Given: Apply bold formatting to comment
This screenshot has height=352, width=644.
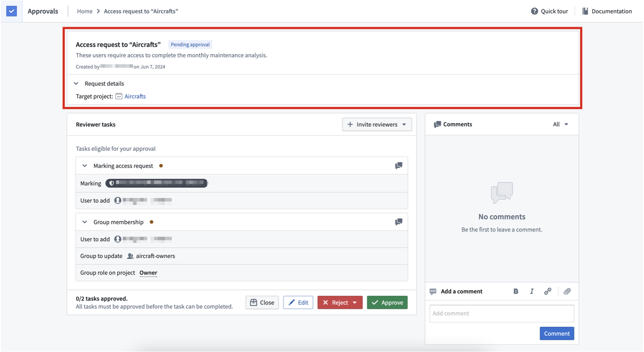Looking at the screenshot, I should 516,291.
